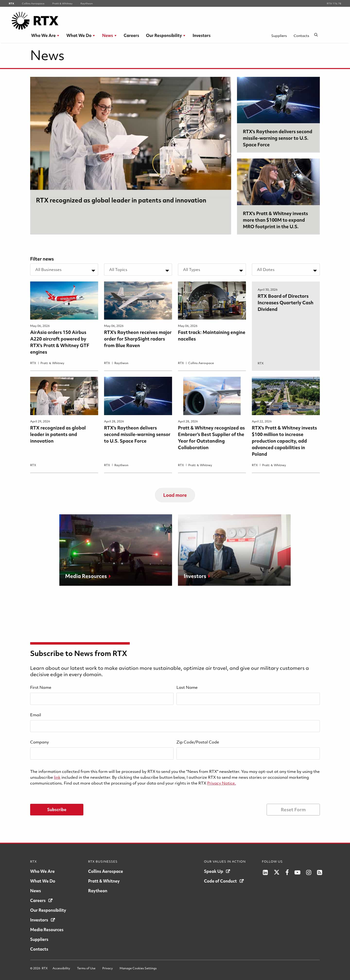Open the search magnifier icon
The image size is (350, 980).
point(316,35)
